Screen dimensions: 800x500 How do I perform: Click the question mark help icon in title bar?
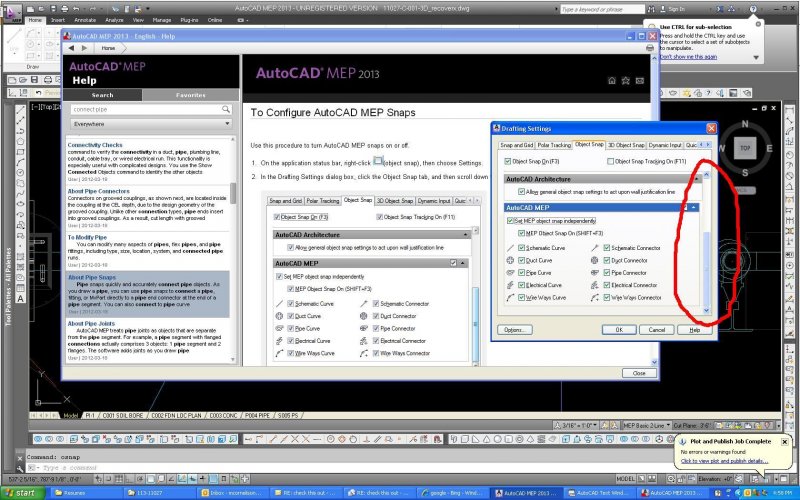tap(753, 9)
